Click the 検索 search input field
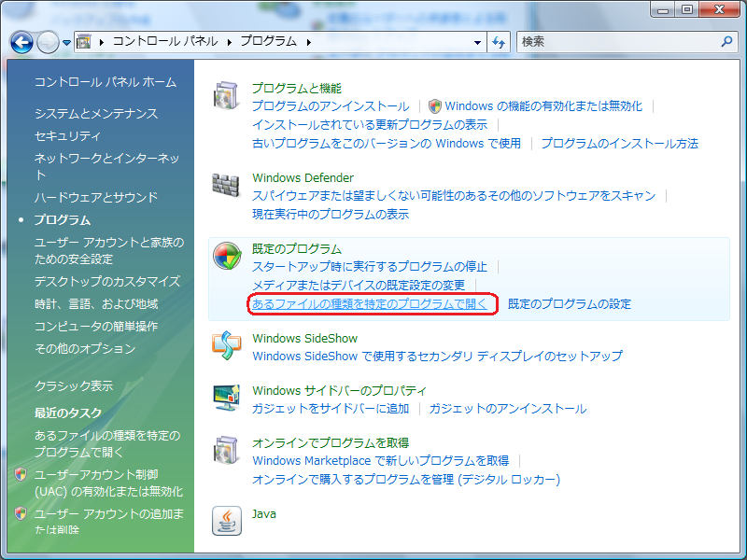The width and height of the screenshot is (747, 560). pyautogui.click(x=616, y=42)
